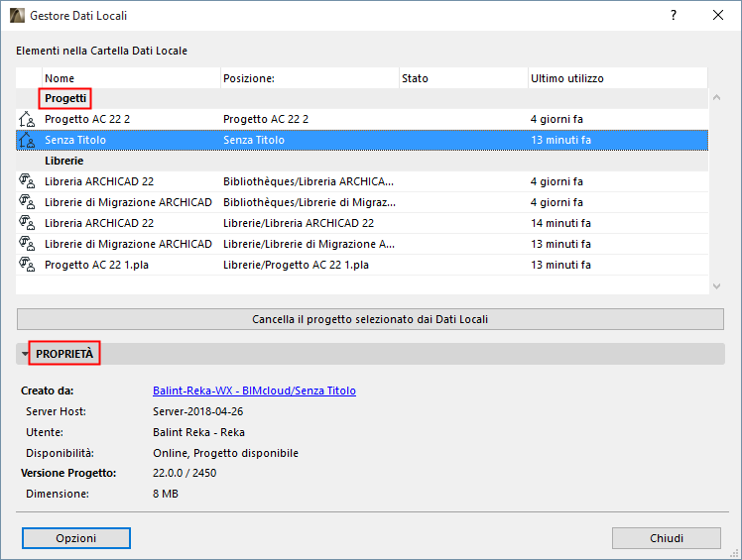Collapse the PROPRIETÀ panel triangle
742x560 pixels.
tap(25, 354)
